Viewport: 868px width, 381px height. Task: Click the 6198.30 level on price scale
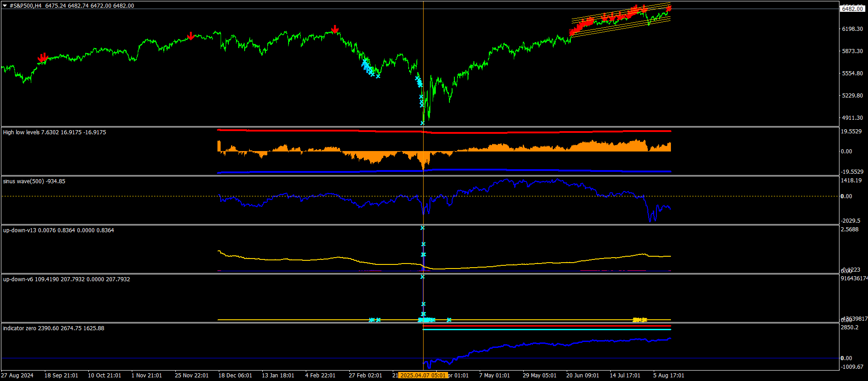click(852, 29)
